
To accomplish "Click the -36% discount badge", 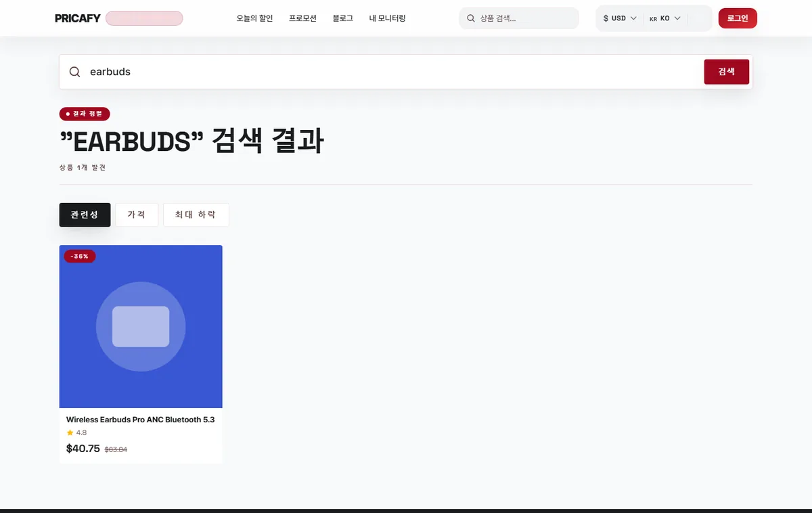I will tap(80, 256).
